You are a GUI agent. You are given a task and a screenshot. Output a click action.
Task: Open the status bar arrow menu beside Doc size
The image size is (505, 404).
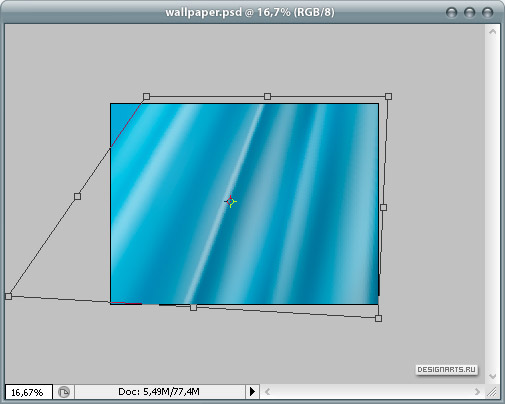252,392
